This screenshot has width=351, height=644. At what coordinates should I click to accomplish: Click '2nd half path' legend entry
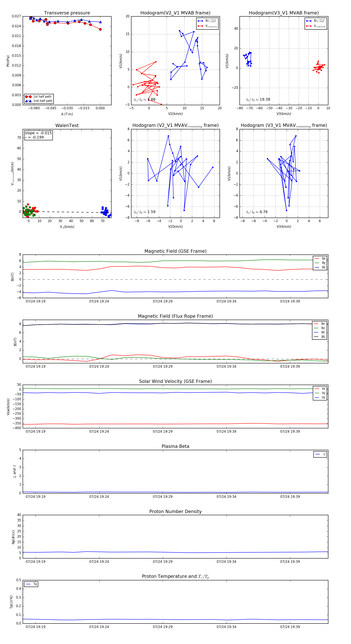(39, 101)
